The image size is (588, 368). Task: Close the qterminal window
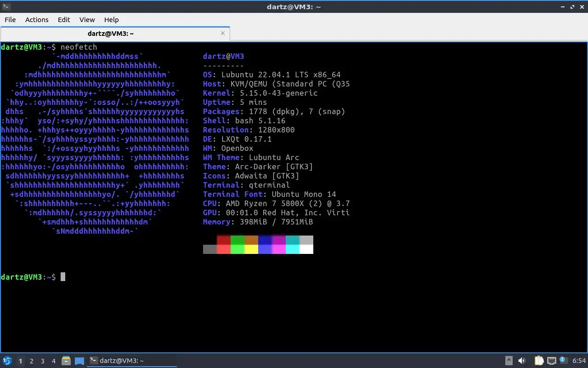(581, 7)
